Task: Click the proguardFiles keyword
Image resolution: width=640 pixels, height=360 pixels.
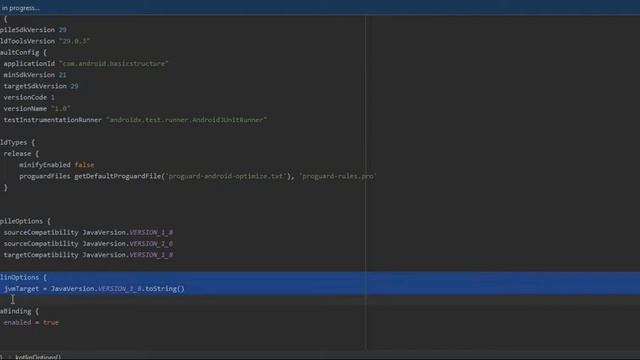Action: click(x=44, y=176)
